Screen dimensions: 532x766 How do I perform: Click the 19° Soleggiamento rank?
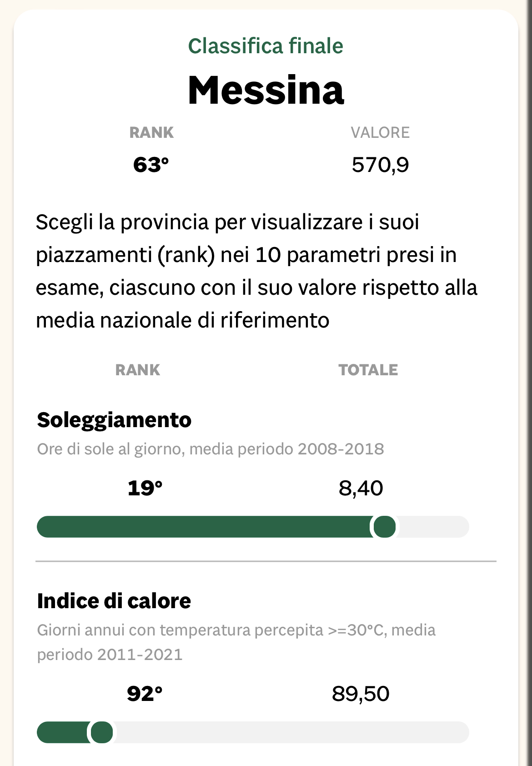[145, 488]
